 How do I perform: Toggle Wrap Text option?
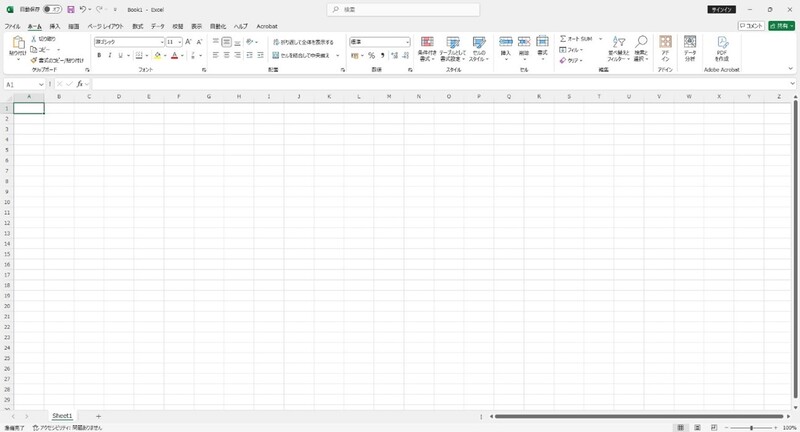coord(303,42)
